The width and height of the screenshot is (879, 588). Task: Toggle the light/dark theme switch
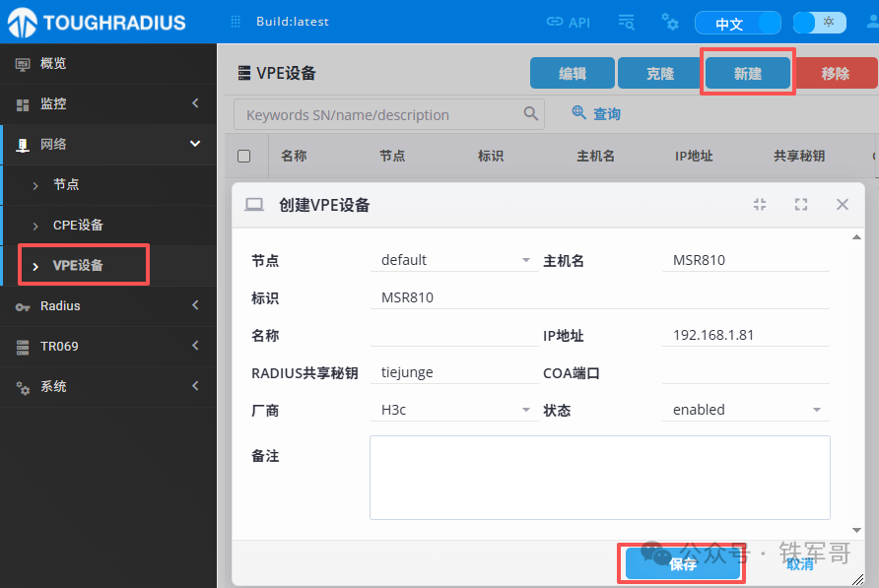[x=819, y=23]
